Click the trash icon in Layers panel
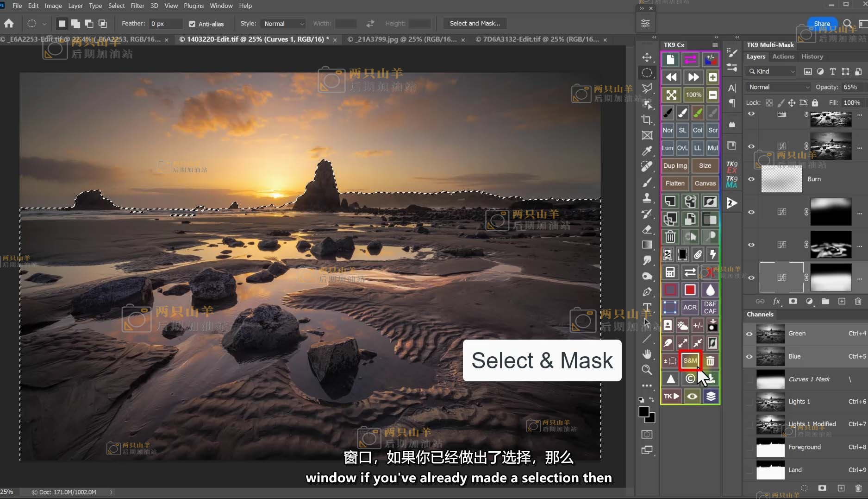The width and height of the screenshot is (868, 499). pyautogui.click(x=858, y=301)
